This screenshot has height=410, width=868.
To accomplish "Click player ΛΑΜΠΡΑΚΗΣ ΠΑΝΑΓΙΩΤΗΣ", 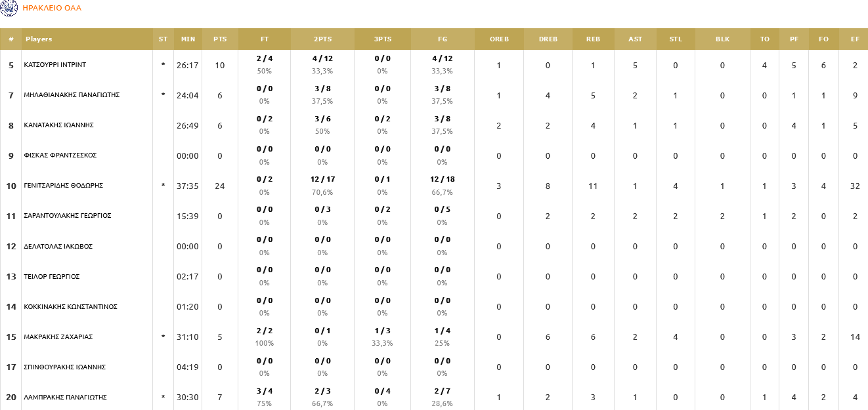I will point(65,398).
